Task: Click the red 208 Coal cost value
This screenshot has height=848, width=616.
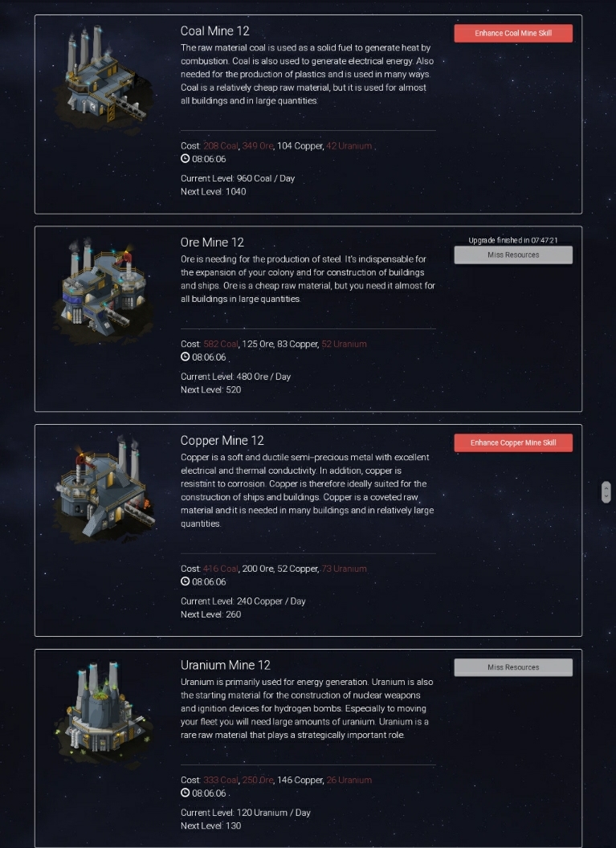Action: [221, 146]
